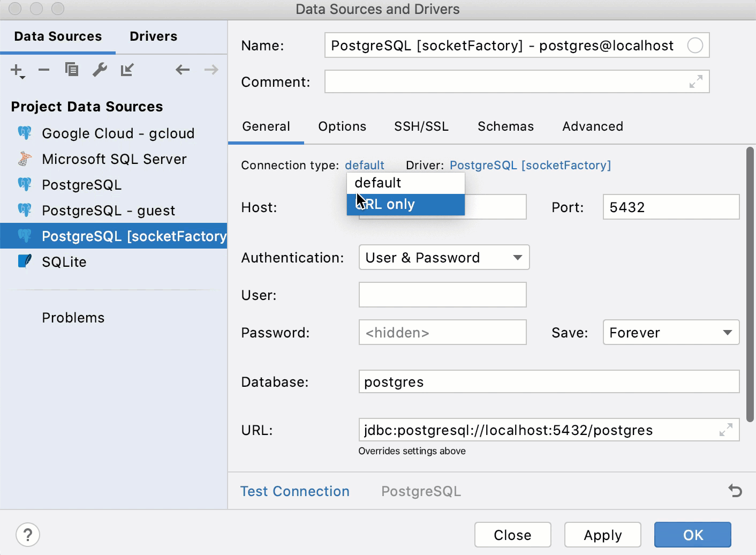This screenshot has width=756, height=555.
Task: Open the Drivers tab
Action: [153, 36]
